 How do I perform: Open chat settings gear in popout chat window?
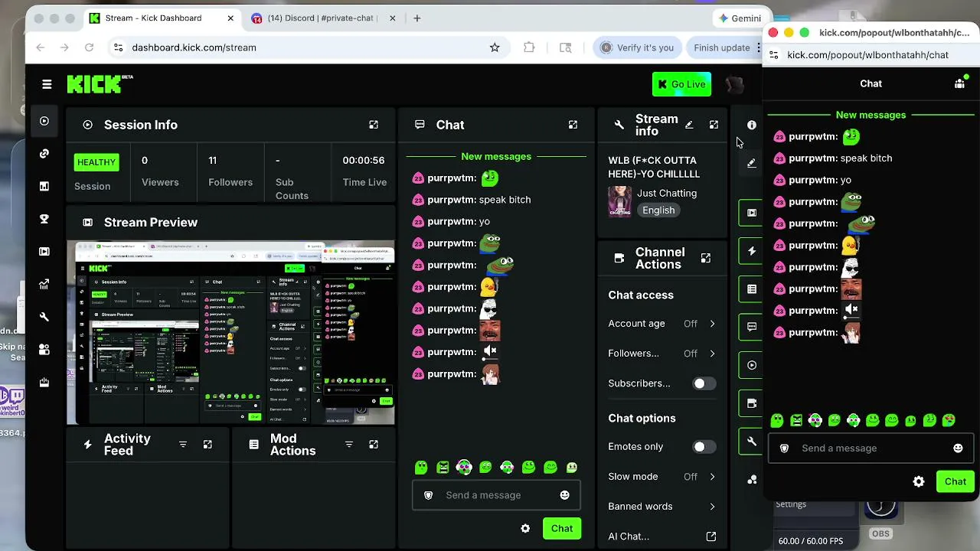pos(919,481)
